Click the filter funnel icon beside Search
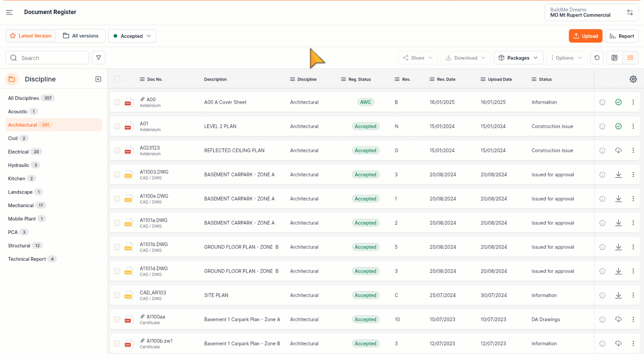This screenshot has width=644, height=354. (99, 58)
